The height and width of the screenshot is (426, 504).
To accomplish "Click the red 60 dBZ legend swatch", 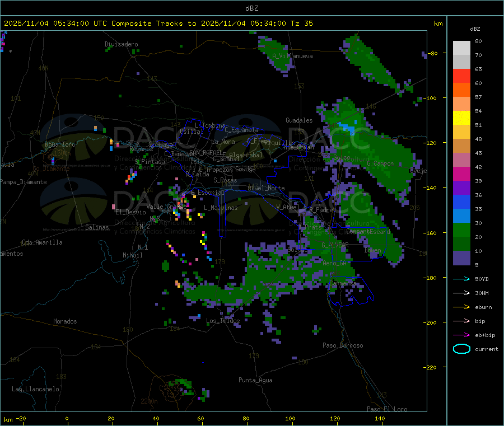I will 461,76.
